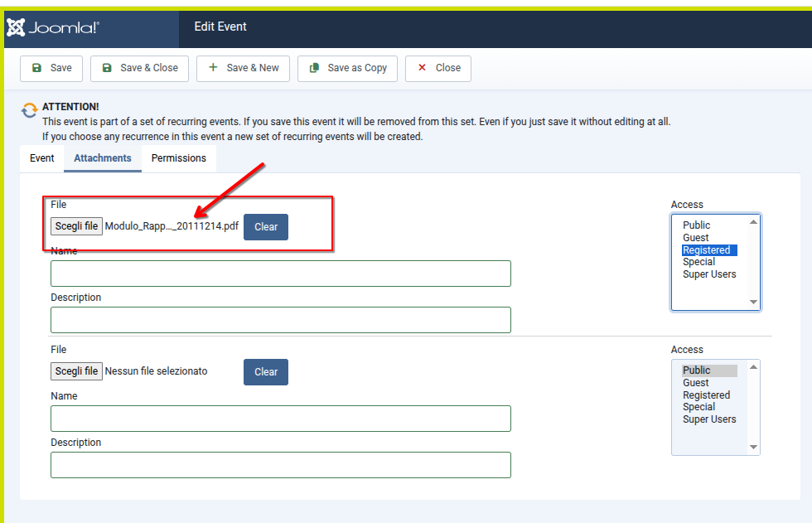
Task: Select Super Users in first Access list
Action: (708, 274)
